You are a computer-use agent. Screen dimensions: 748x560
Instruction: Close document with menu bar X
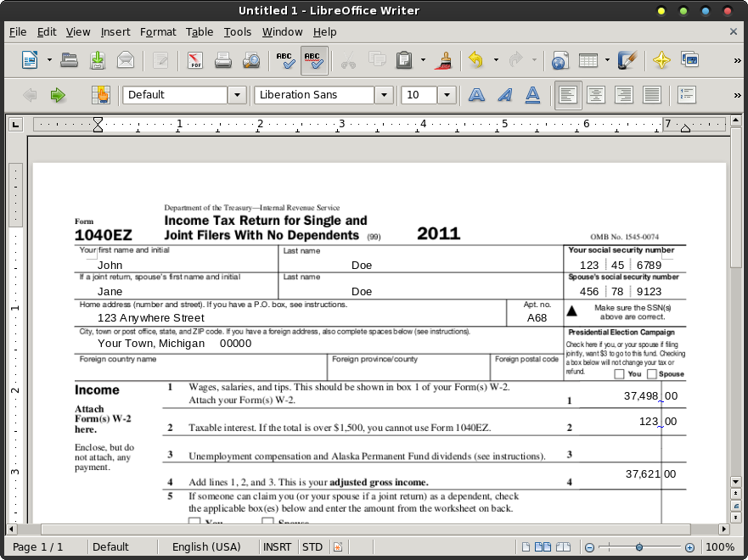point(734,31)
